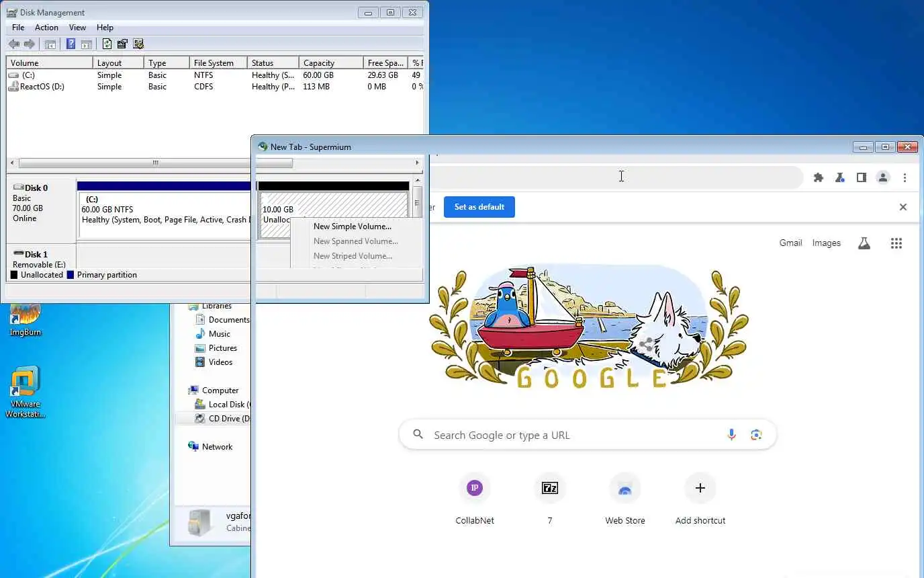Click the Set as default button
The width and height of the screenshot is (924, 578).
pos(479,207)
